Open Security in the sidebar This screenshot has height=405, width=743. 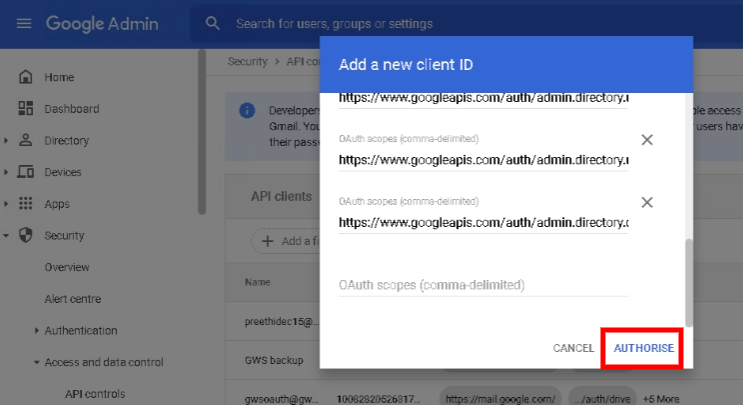[x=64, y=236]
